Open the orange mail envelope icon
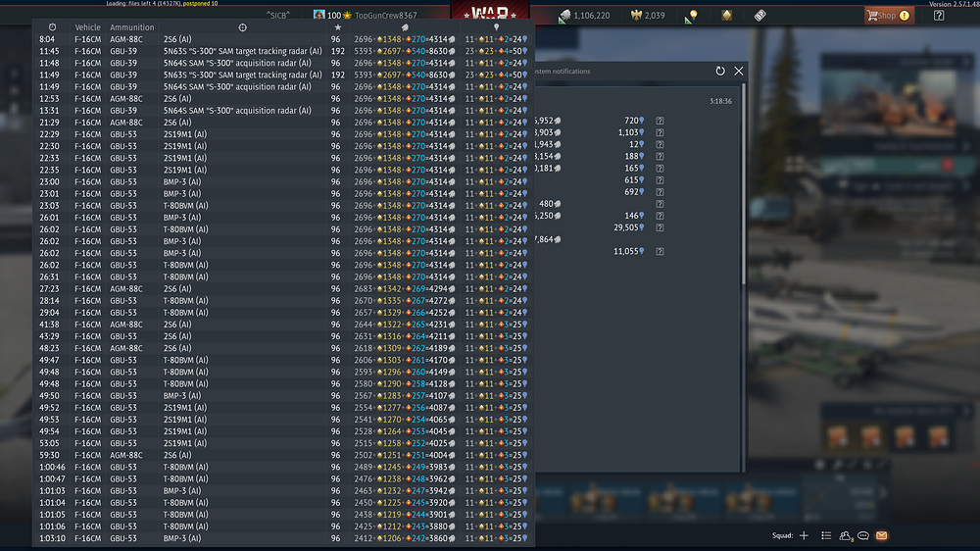 (881, 535)
